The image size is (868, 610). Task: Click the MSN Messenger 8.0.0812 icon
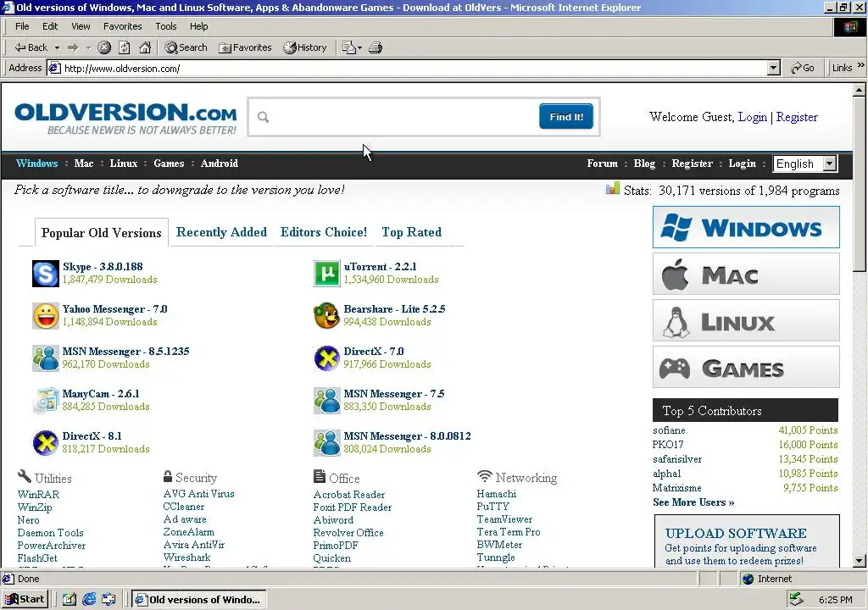[x=326, y=443]
